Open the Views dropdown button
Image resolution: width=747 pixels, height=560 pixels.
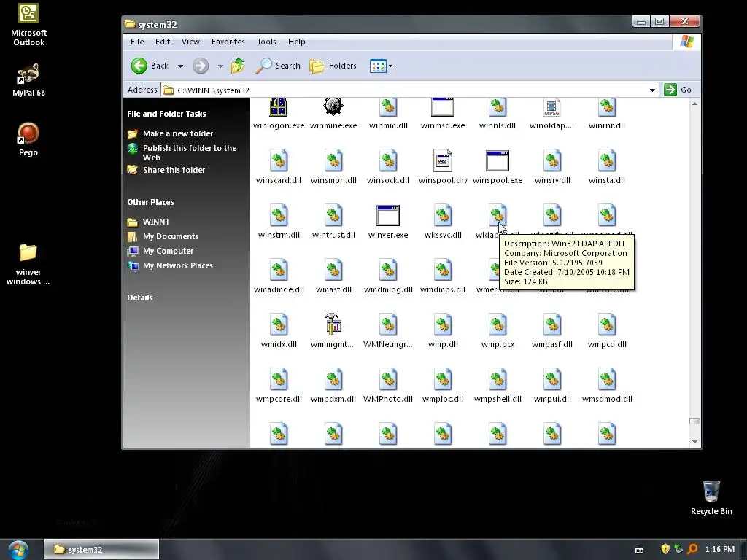(381, 66)
